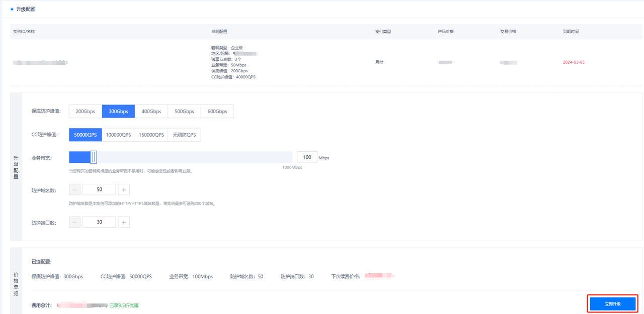Choose 100000QPS CC protection peak

[118, 135]
